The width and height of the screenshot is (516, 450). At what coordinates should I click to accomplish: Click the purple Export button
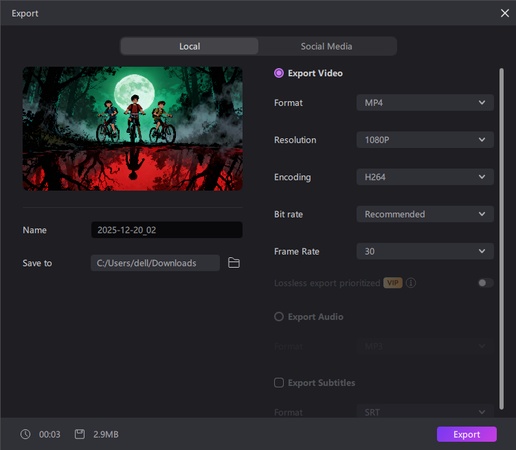pyautogui.click(x=467, y=434)
